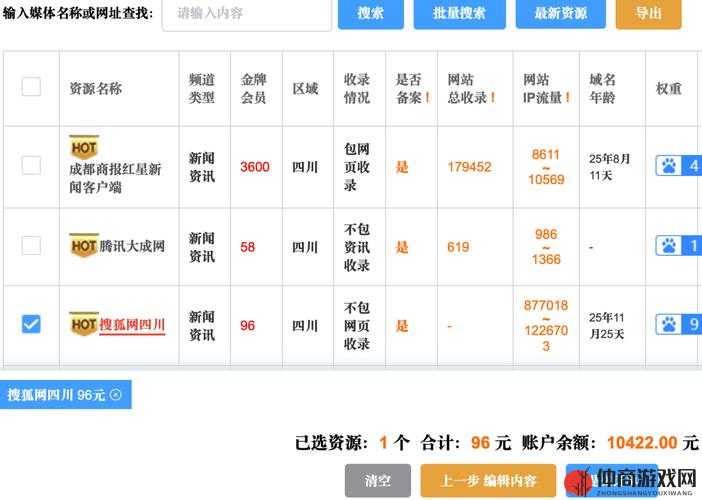Check the box for 腾讯大成网

tap(31, 245)
